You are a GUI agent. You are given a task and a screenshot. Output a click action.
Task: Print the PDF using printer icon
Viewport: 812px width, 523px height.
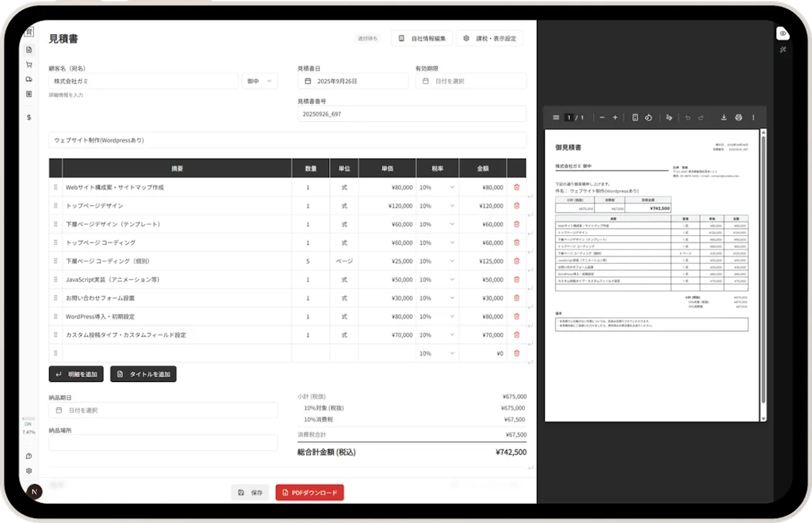[738, 117]
